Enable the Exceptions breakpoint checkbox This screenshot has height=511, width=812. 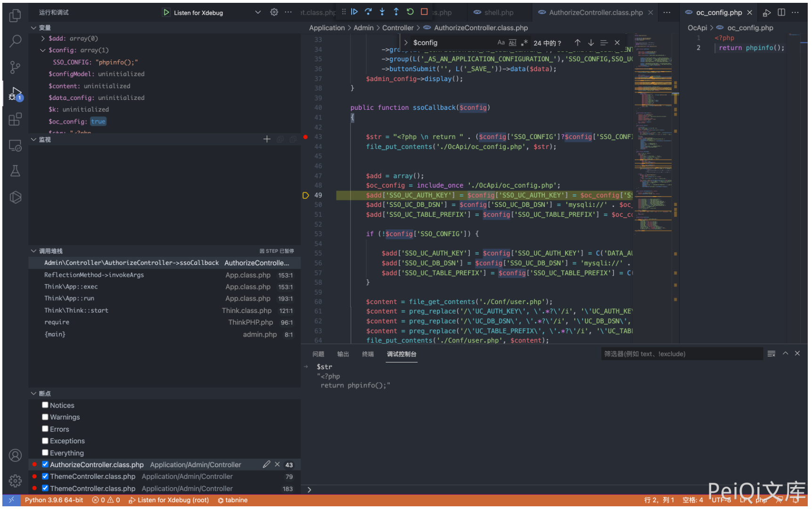pos(45,441)
